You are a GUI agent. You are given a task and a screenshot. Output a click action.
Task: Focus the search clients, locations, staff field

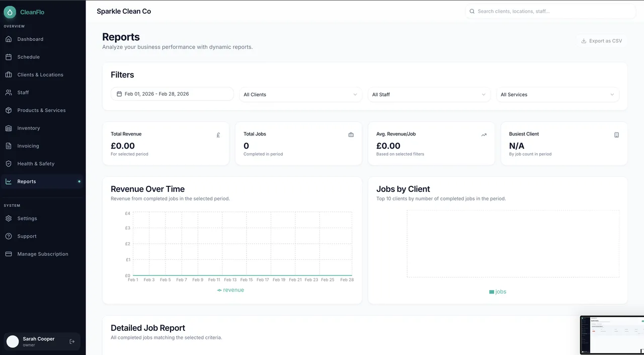pos(551,11)
